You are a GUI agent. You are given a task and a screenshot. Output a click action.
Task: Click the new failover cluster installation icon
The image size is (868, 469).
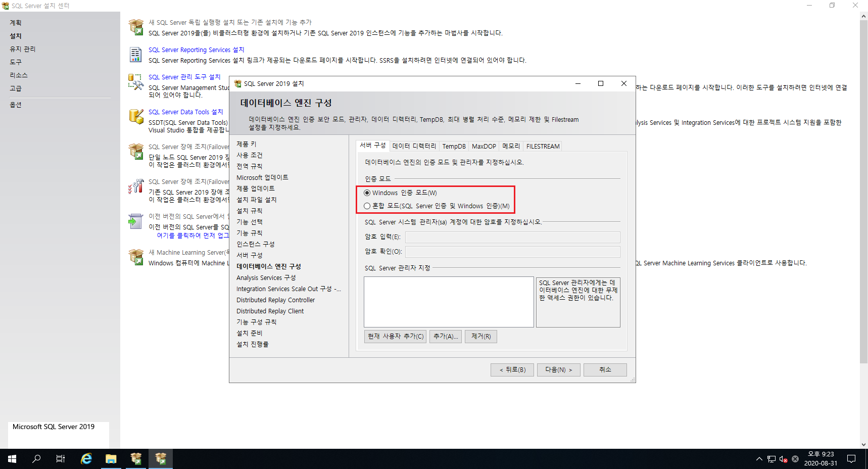(136, 151)
